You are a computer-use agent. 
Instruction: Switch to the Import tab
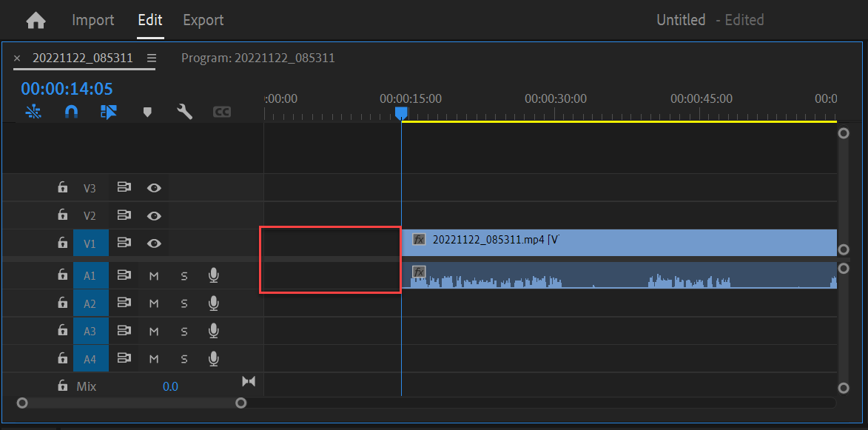93,21
